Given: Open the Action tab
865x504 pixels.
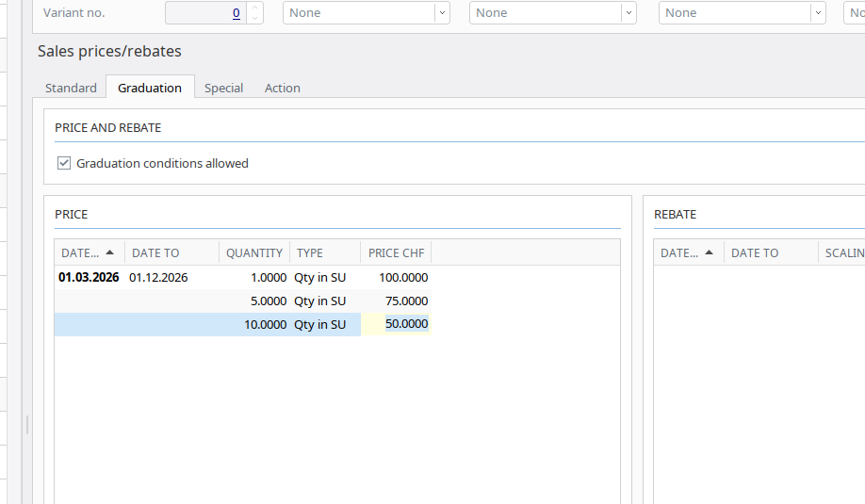Looking at the screenshot, I should (282, 88).
